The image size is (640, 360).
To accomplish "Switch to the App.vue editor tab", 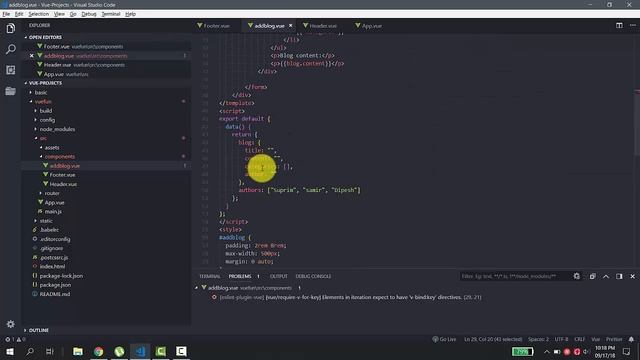I will (372, 26).
